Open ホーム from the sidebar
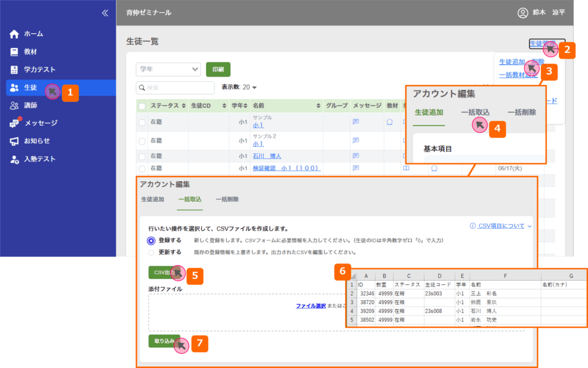Screen dimensions: 588x368 click(x=33, y=34)
